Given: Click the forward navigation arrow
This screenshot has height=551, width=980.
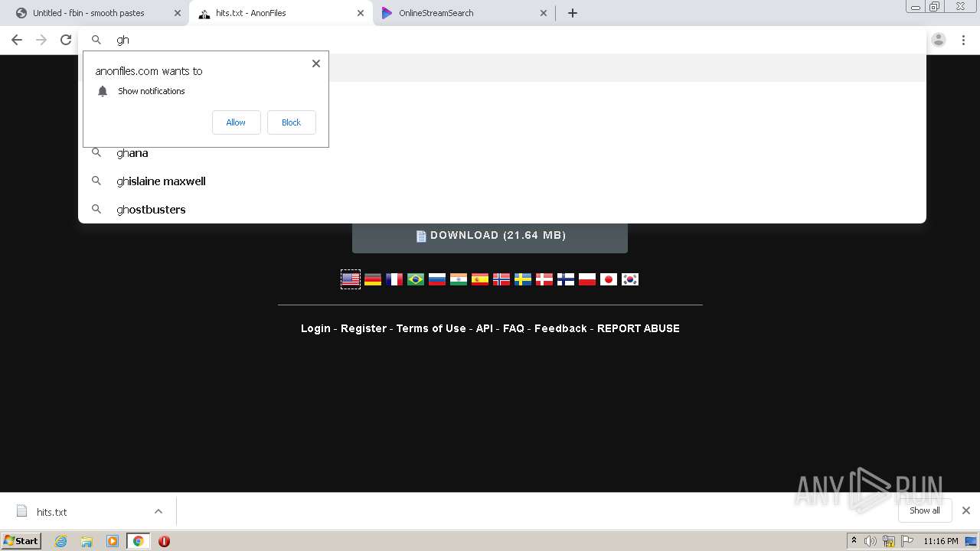Looking at the screenshot, I should click(x=41, y=40).
